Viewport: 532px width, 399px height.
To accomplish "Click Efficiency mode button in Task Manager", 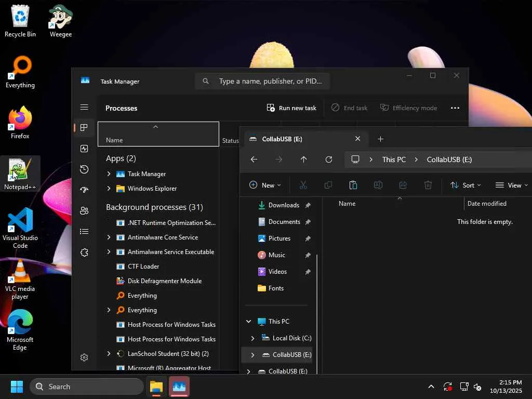I will pyautogui.click(x=408, y=108).
